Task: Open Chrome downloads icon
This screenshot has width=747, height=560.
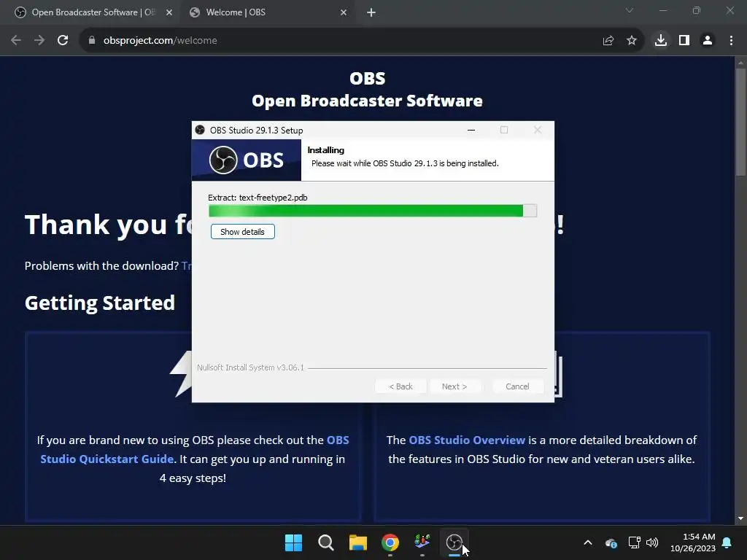Action: pyautogui.click(x=661, y=41)
